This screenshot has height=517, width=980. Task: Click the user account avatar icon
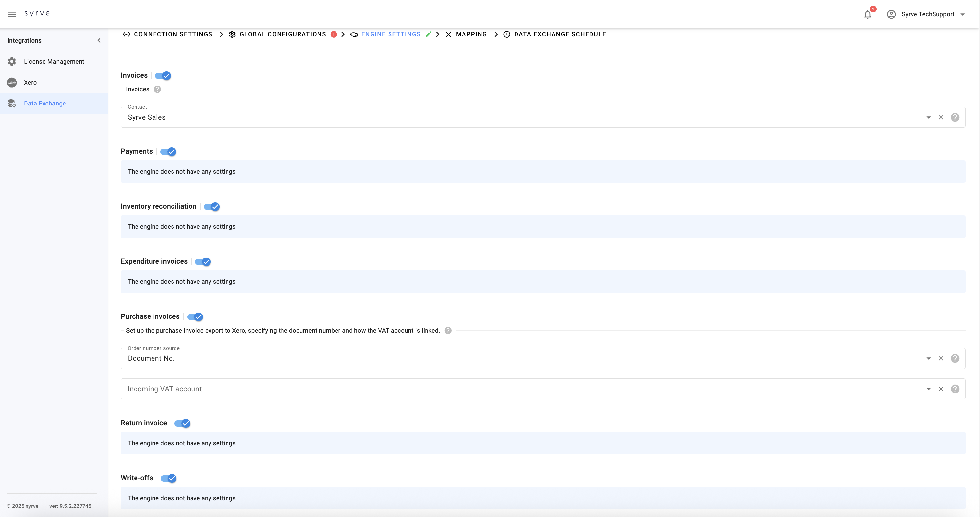pos(891,14)
